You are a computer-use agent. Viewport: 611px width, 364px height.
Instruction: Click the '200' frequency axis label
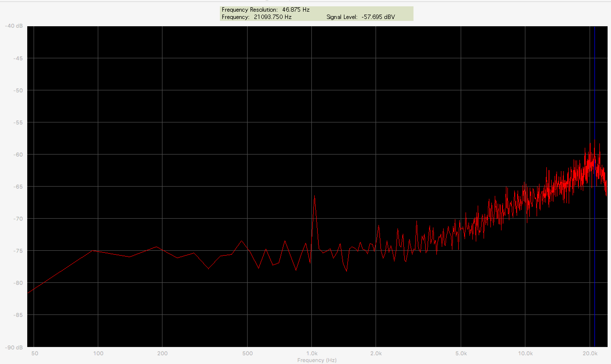click(x=162, y=354)
